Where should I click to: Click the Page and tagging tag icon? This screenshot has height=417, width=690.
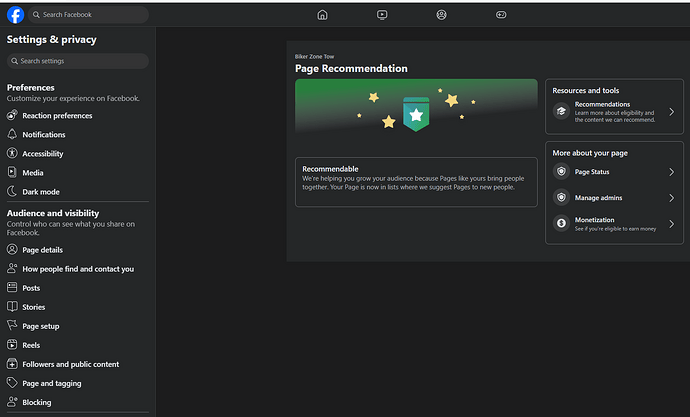pyautogui.click(x=12, y=383)
